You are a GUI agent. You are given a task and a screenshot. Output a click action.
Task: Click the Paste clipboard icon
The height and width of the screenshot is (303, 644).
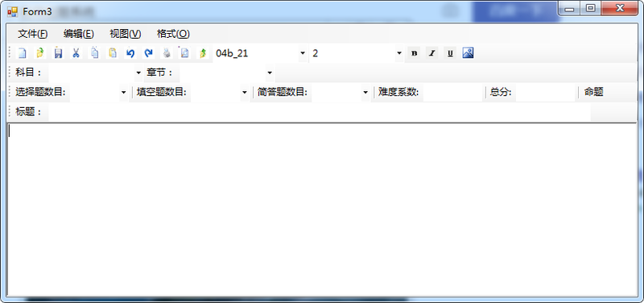point(113,53)
